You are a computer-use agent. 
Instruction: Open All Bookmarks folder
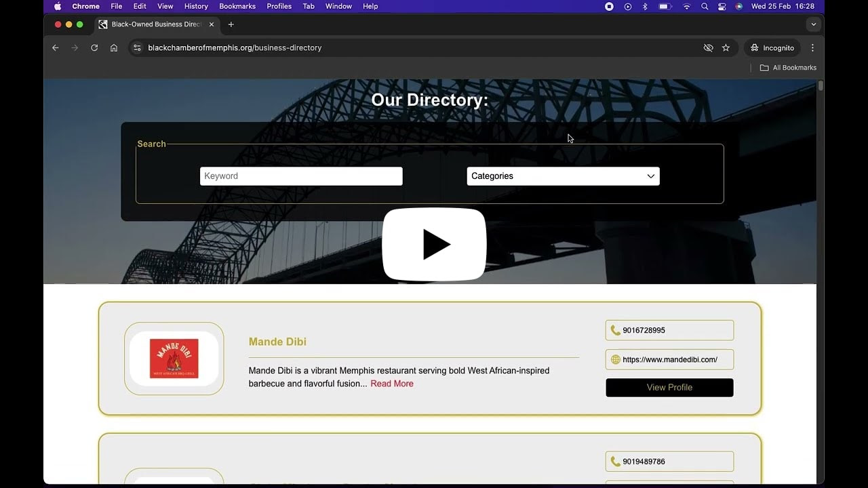click(x=788, y=68)
